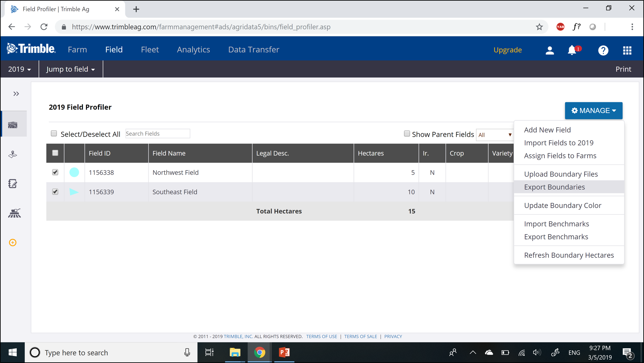Enable Show Parent Fields checkbox

pos(407,133)
